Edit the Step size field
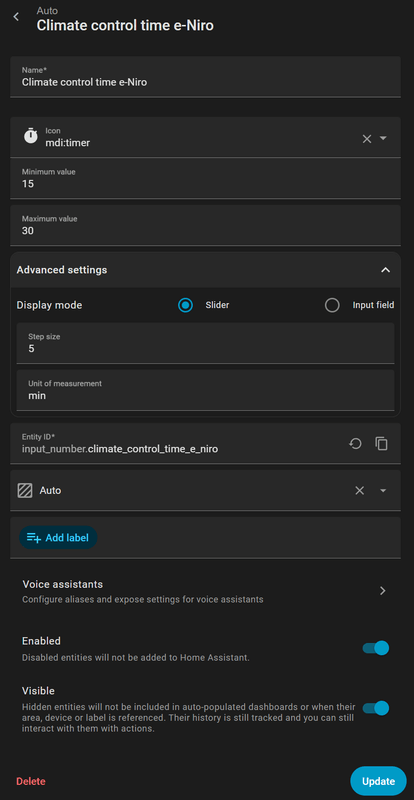 click(205, 343)
